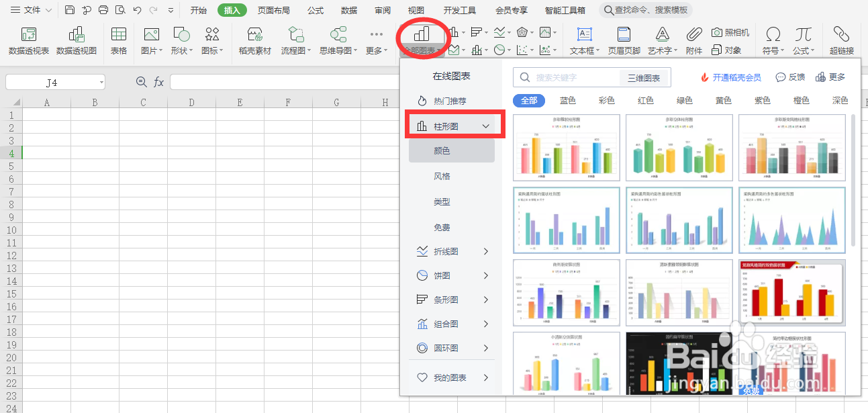Select the 类型 type subcategory

[x=442, y=201]
